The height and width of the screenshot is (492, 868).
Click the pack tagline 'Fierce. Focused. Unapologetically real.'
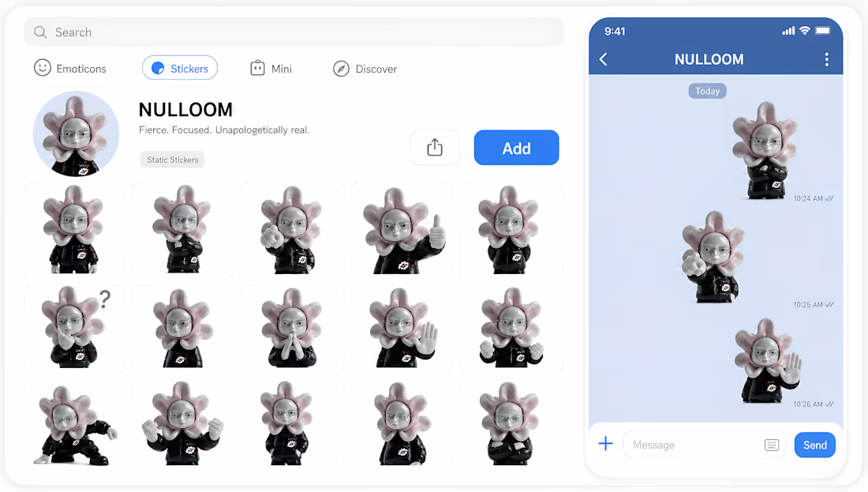(x=224, y=130)
